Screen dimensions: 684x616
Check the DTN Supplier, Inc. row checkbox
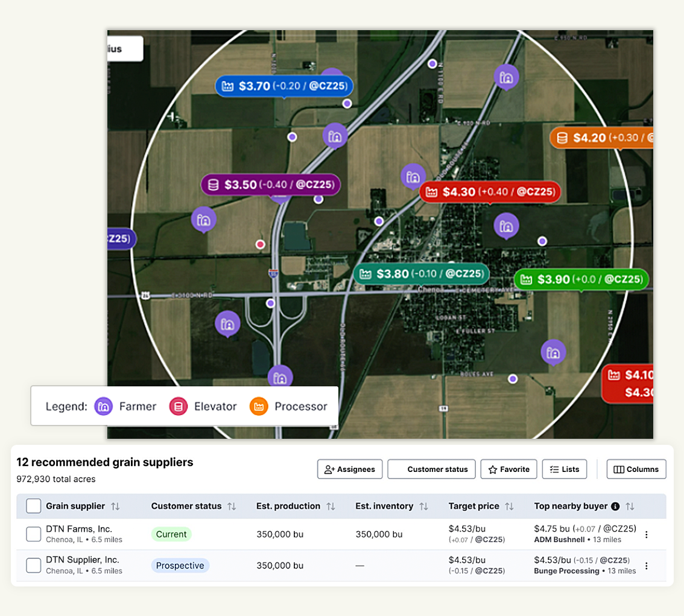[x=33, y=565]
